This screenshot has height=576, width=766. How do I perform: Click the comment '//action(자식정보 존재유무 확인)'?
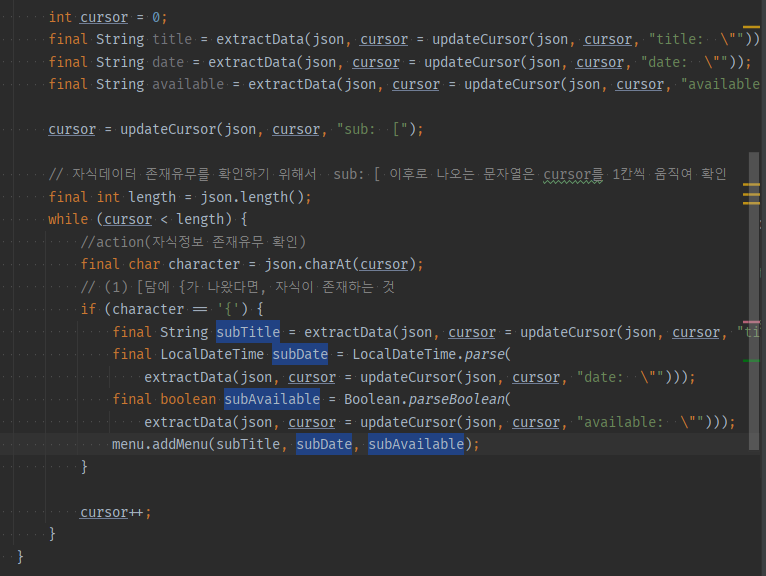point(193,242)
